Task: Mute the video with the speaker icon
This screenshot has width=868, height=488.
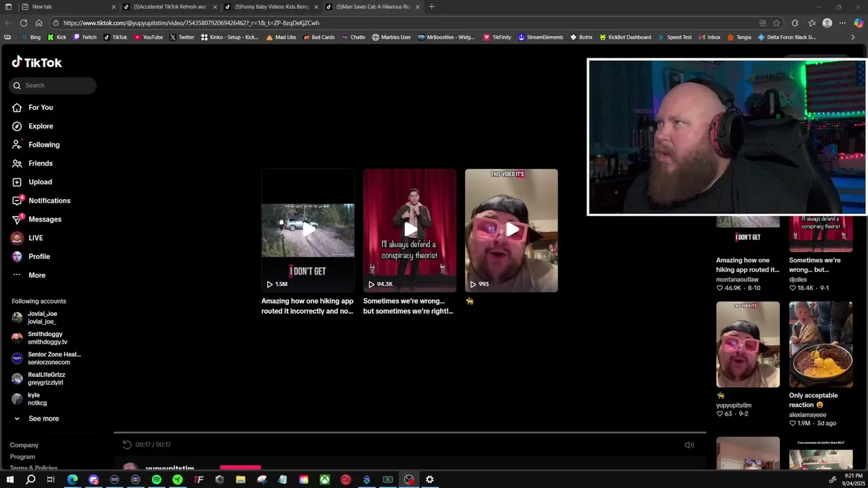Action: tap(689, 445)
